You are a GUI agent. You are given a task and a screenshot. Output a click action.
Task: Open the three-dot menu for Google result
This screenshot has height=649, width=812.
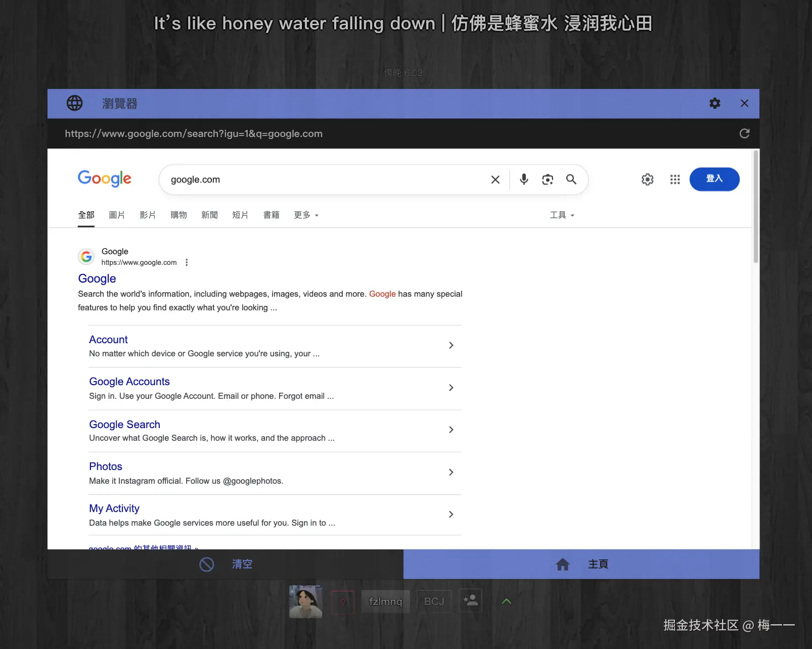click(187, 262)
